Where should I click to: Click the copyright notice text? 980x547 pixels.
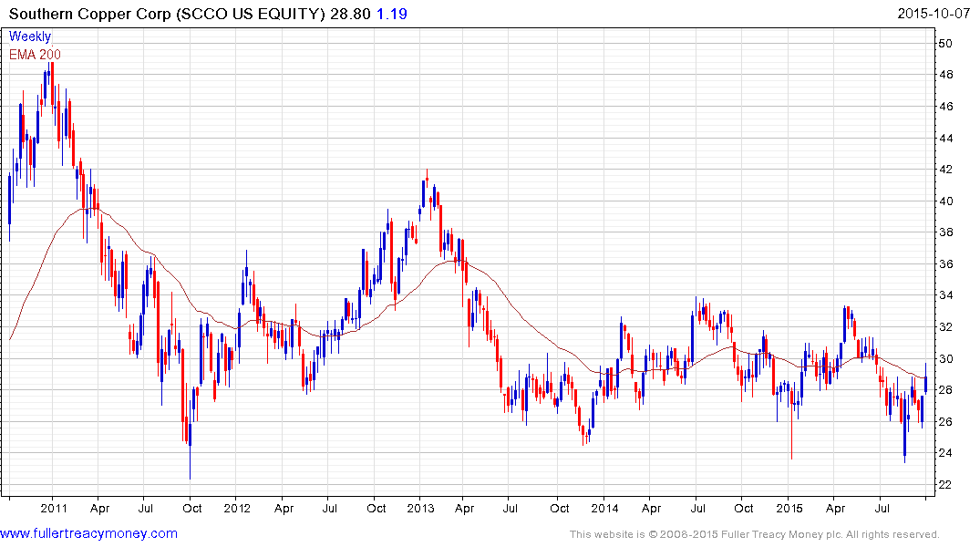755,534
